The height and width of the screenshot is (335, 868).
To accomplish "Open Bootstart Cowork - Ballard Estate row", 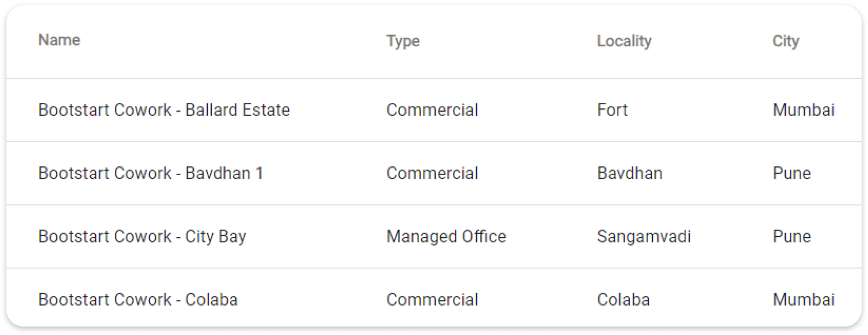I will click(164, 110).
